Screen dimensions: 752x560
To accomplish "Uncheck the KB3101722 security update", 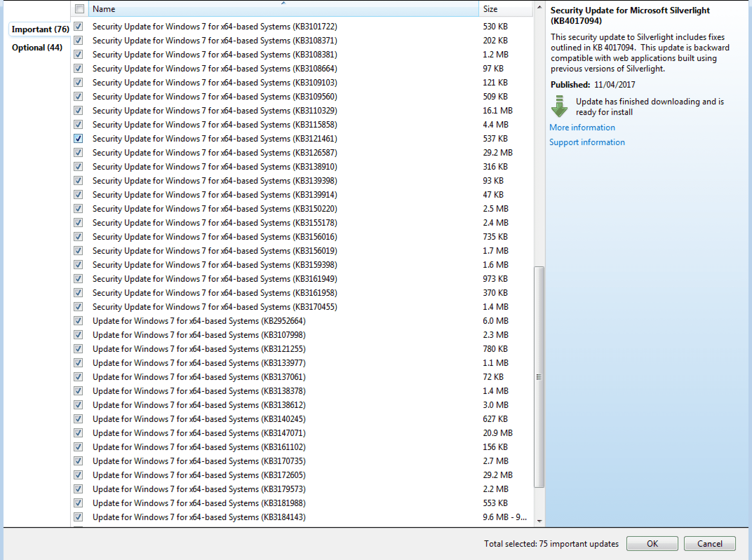I will pos(78,26).
